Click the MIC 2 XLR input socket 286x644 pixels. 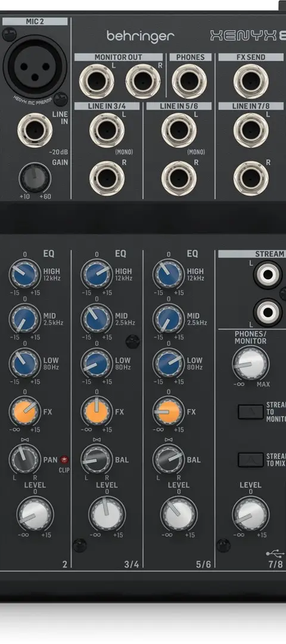[x=35, y=67]
